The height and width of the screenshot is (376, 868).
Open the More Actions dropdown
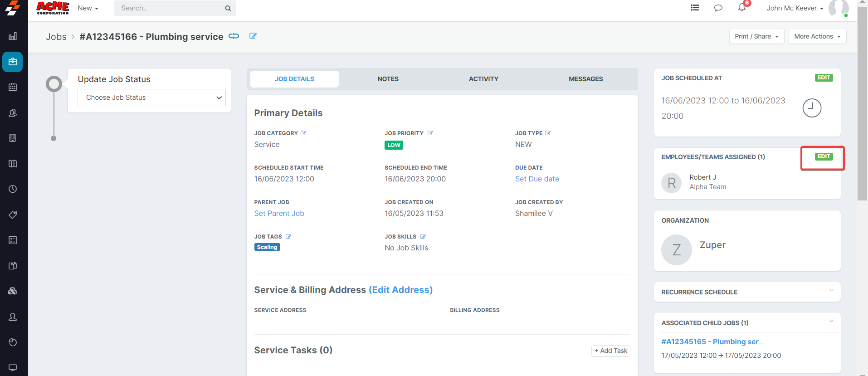pos(817,36)
